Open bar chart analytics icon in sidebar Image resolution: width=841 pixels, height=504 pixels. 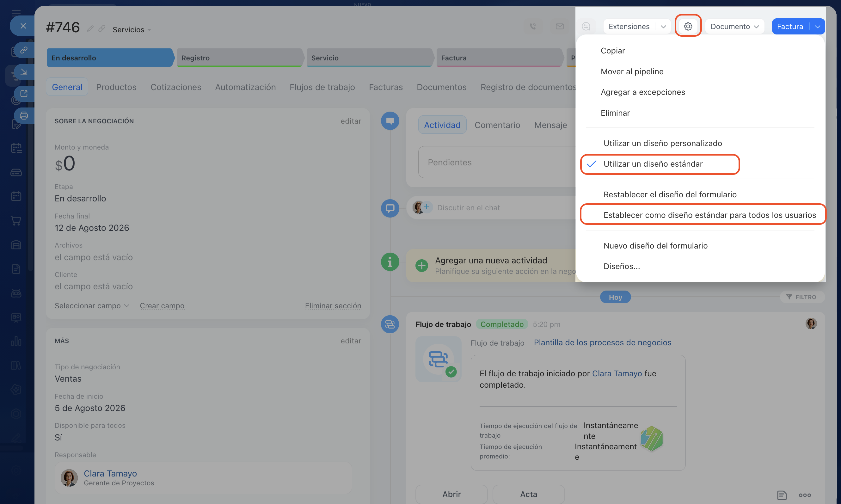[x=16, y=341]
